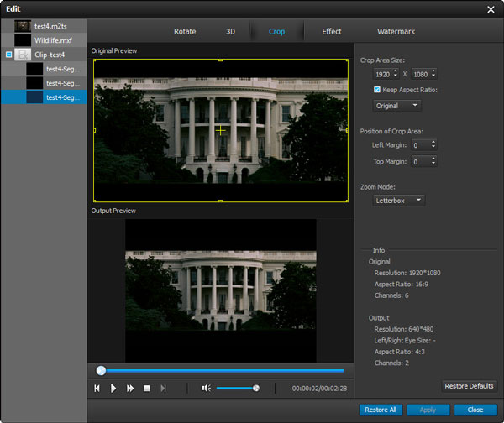
Task: Play the video preview
Action: tap(113, 389)
